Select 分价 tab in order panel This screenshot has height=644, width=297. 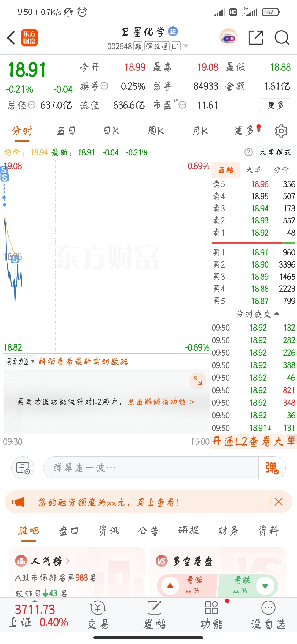tap(281, 170)
